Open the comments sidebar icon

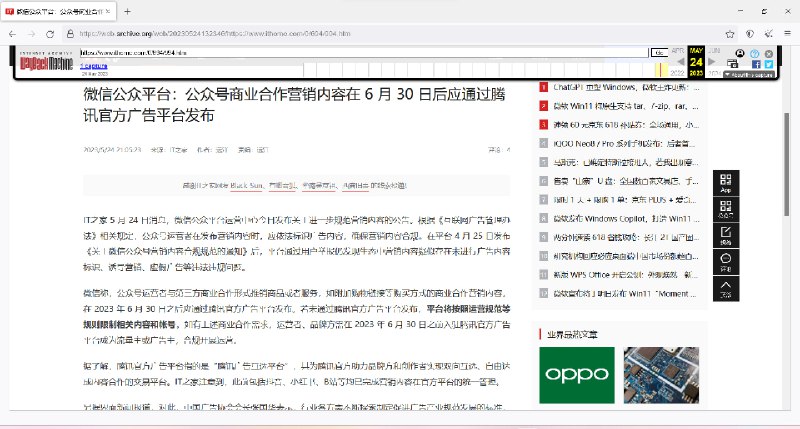(x=726, y=262)
